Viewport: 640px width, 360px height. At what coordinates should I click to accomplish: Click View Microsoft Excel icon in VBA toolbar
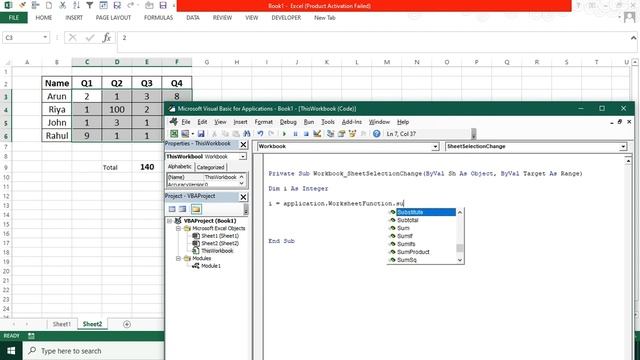click(174, 133)
